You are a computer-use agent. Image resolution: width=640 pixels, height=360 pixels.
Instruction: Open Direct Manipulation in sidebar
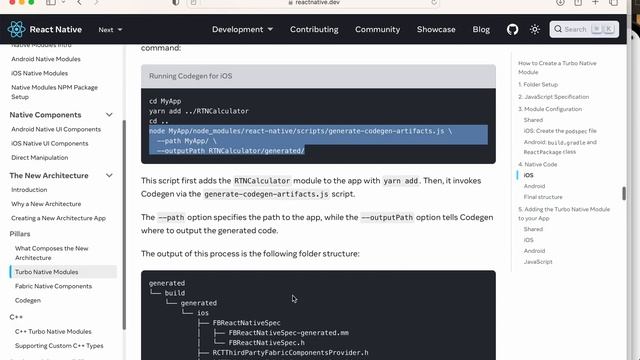[x=40, y=158]
